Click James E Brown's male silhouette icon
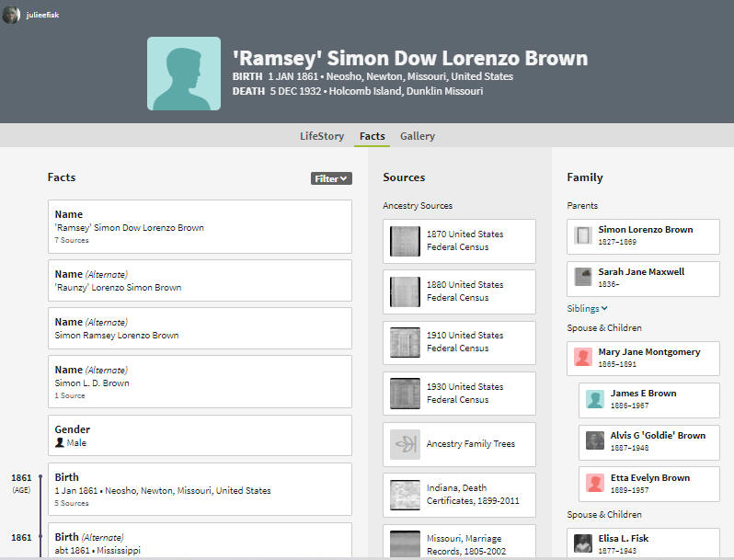The image size is (734, 560). point(595,399)
